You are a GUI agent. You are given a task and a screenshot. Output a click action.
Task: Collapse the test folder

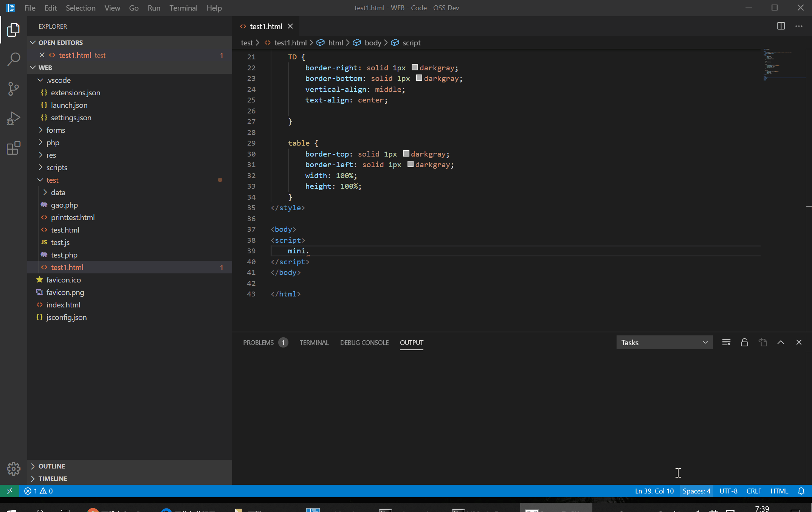pos(52,180)
